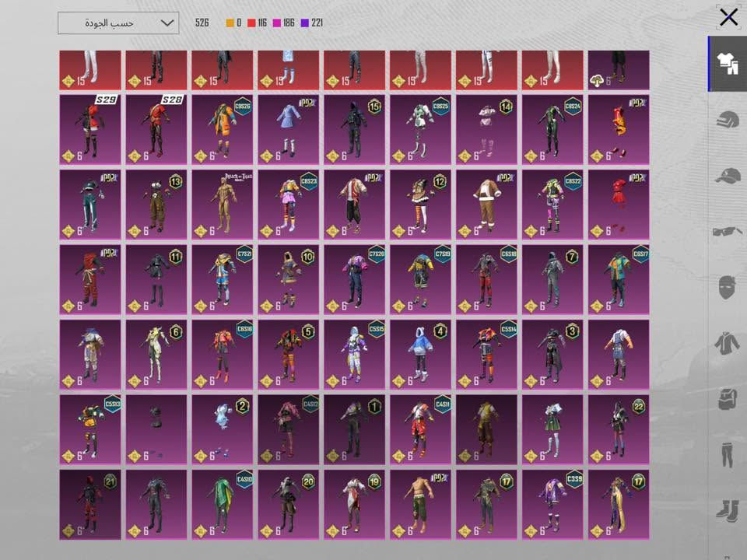Screen dimensions: 747x560
Task: Select the cream outfit with badge 6
Action: tap(156, 355)
